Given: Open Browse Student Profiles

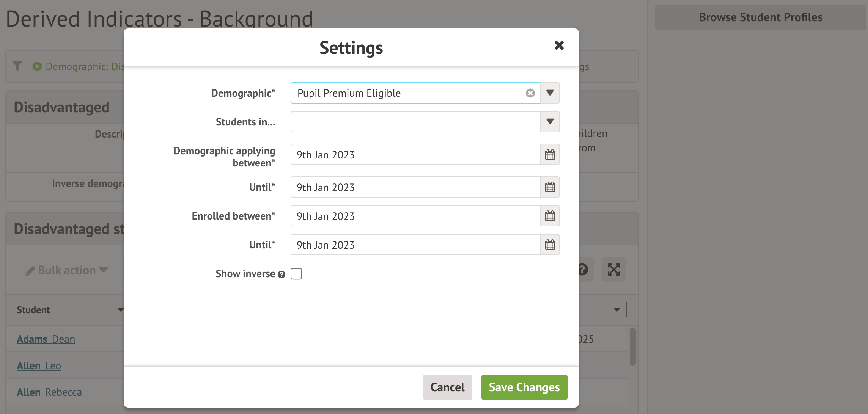Looking at the screenshot, I should click(760, 17).
